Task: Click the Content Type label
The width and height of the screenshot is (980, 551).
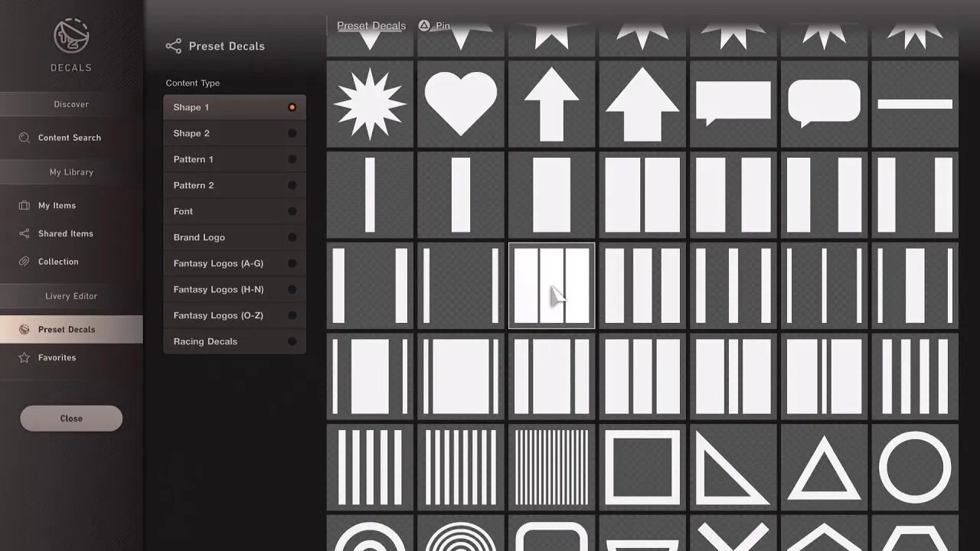Action: 193,83
